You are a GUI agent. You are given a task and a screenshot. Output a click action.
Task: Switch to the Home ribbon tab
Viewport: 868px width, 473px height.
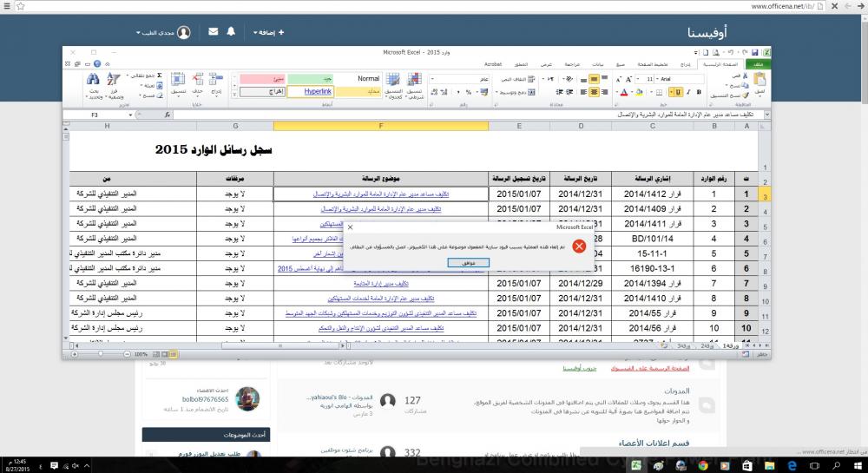coord(720,64)
